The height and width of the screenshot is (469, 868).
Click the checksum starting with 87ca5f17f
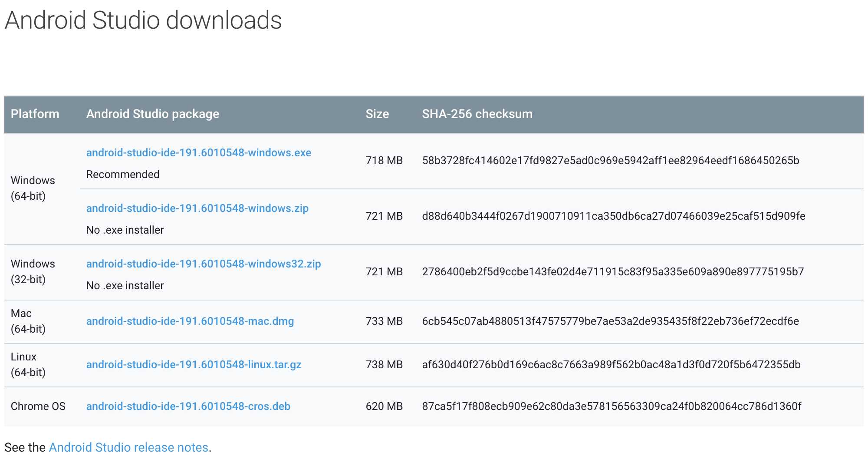[612, 406]
